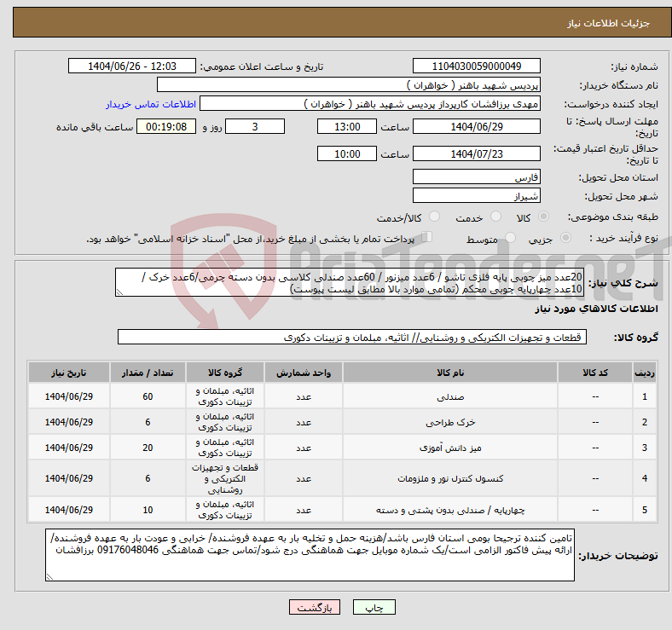Click inside the شرح کلی نیاز text area
672x630 pixels.
coord(350,283)
